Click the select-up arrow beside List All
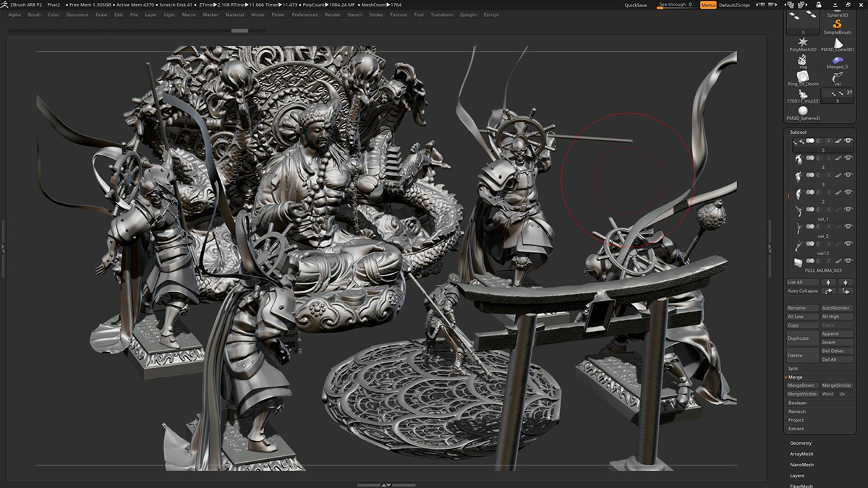This screenshot has width=868, height=488. pos(828,282)
